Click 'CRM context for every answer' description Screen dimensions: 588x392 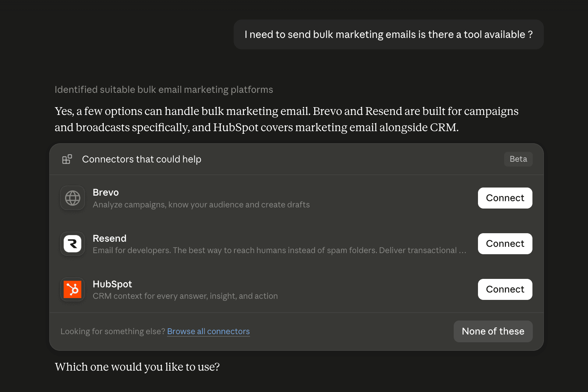point(185,296)
